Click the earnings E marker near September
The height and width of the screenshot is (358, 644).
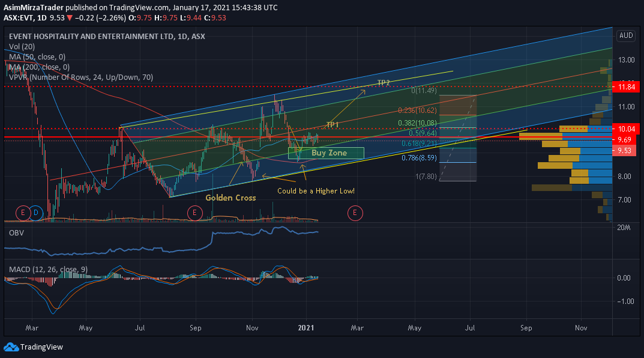pos(194,213)
